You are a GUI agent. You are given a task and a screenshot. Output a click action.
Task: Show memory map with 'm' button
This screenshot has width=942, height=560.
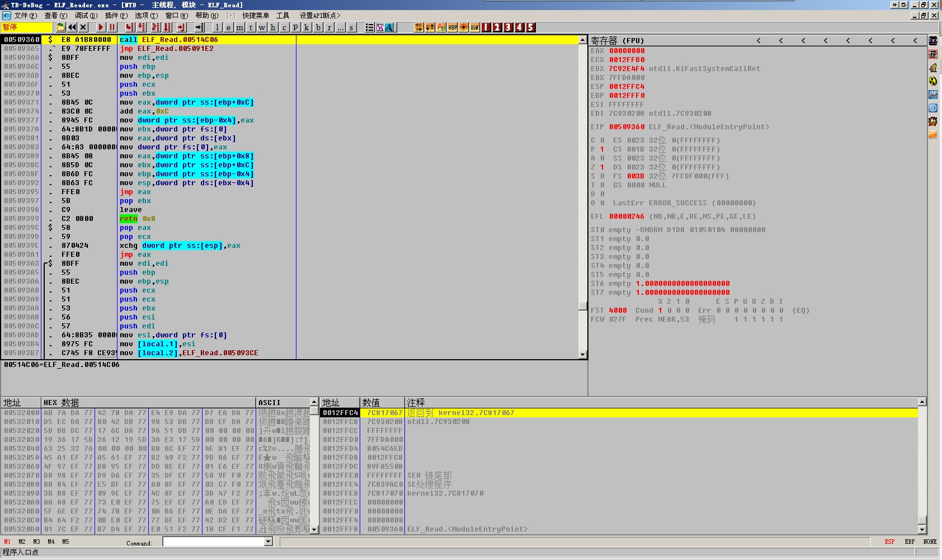click(239, 27)
